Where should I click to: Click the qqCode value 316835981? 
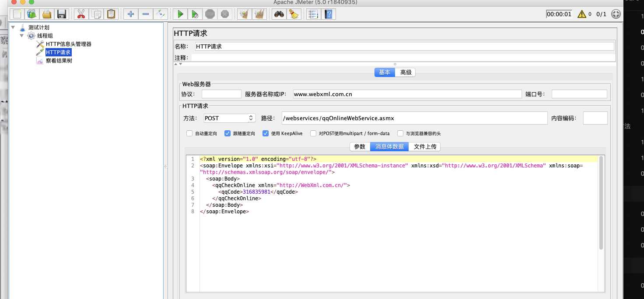(x=256, y=192)
